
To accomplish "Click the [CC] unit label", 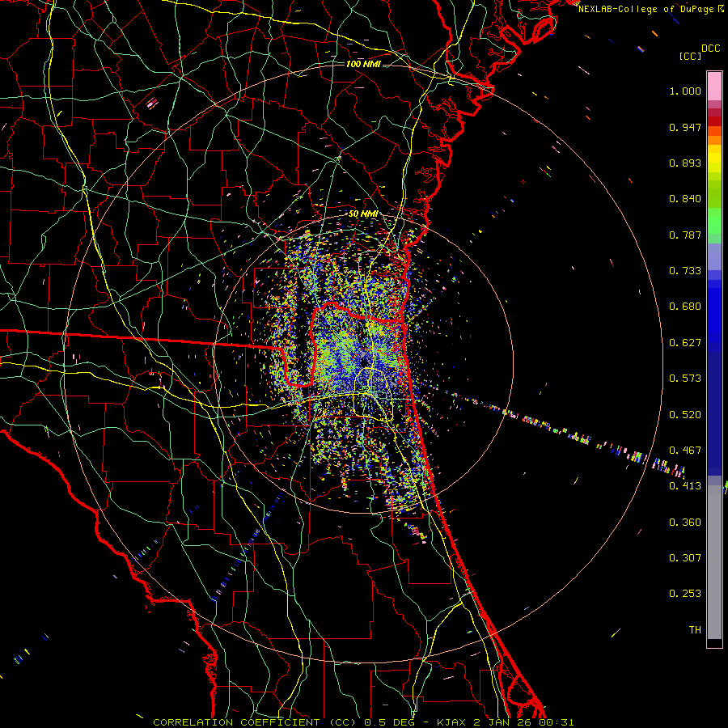I will [x=690, y=56].
